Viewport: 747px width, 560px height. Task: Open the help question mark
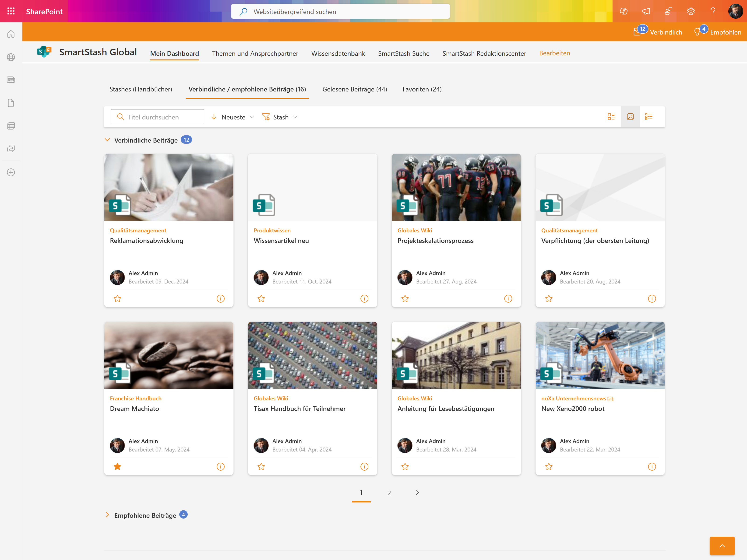pos(713,11)
